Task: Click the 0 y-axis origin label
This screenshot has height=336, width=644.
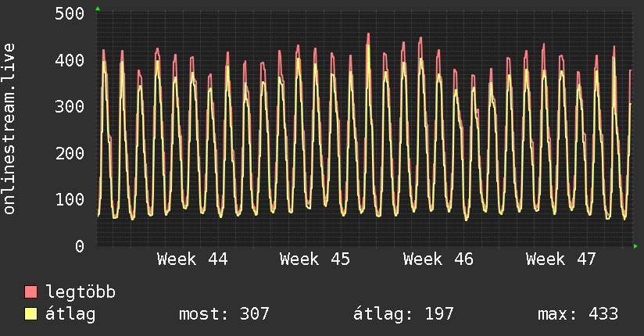Action: (80, 246)
